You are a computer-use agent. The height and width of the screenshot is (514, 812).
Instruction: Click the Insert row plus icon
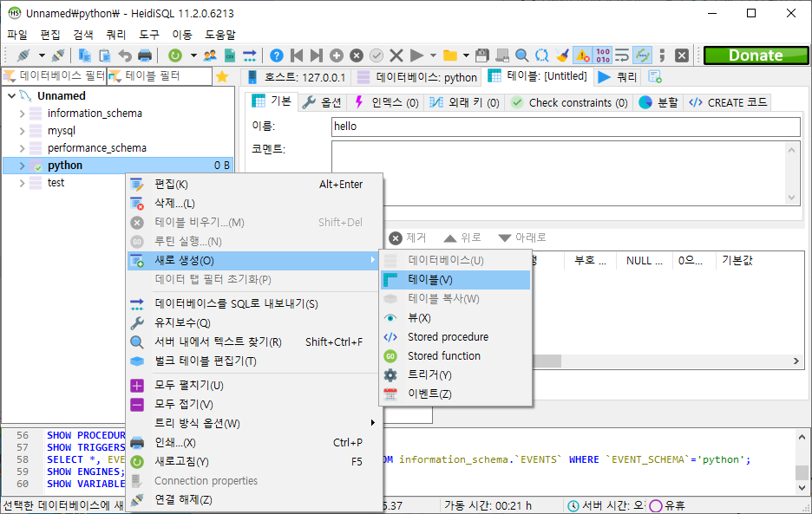[337, 55]
